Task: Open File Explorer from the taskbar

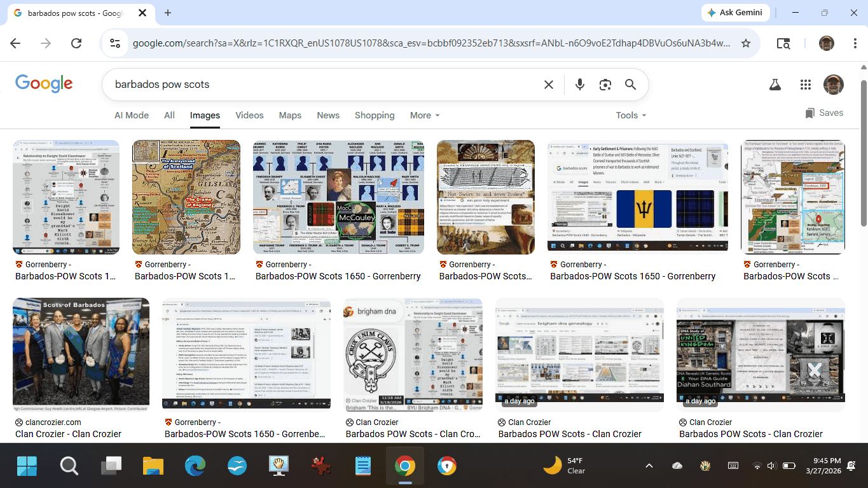Action: click(x=153, y=466)
